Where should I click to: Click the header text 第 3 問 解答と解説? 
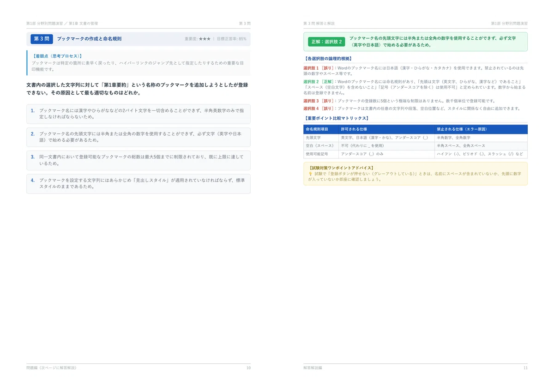tap(319, 23)
